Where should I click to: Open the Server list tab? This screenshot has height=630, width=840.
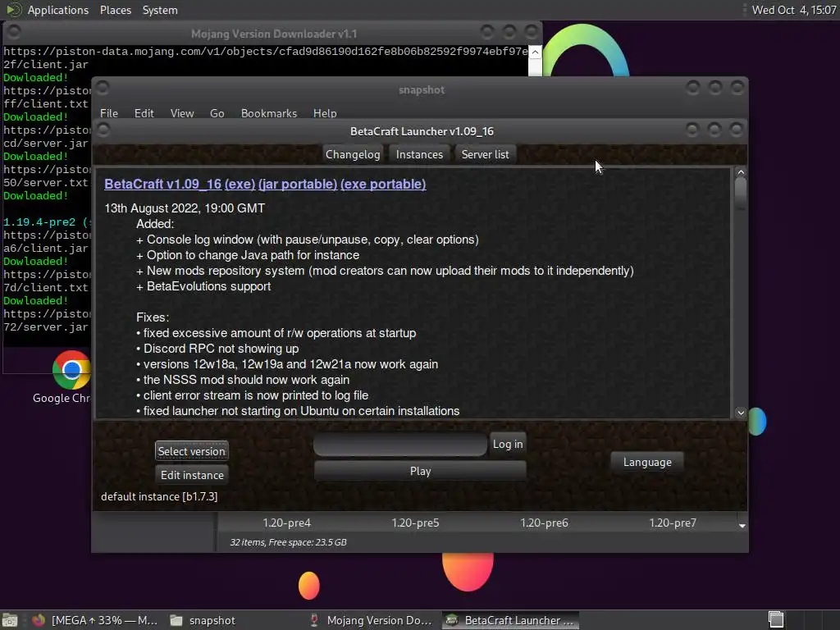pyautogui.click(x=485, y=154)
